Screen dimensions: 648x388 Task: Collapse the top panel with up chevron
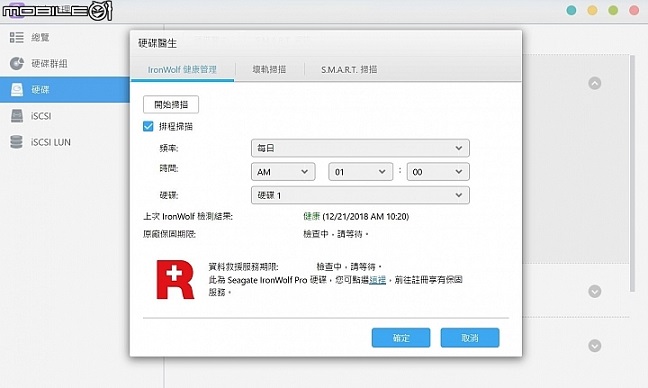595,83
